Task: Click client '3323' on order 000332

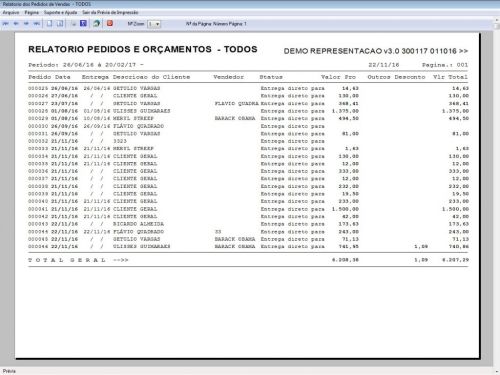Action: 120,141
